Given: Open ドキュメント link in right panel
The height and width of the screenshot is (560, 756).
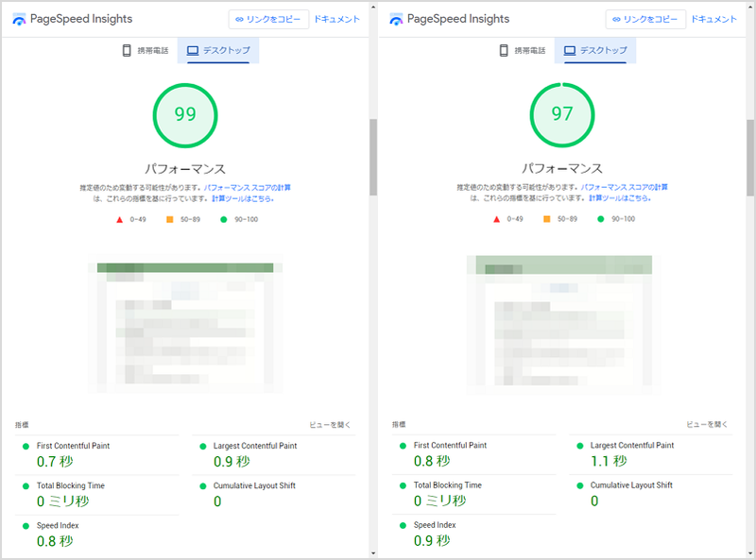Looking at the screenshot, I should pos(713,19).
